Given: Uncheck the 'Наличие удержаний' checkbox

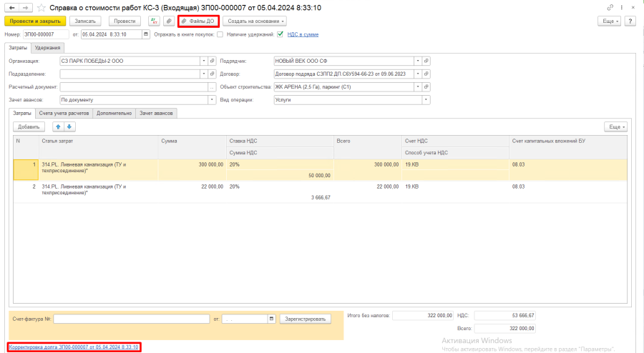Looking at the screenshot, I should click(x=280, y=34).
